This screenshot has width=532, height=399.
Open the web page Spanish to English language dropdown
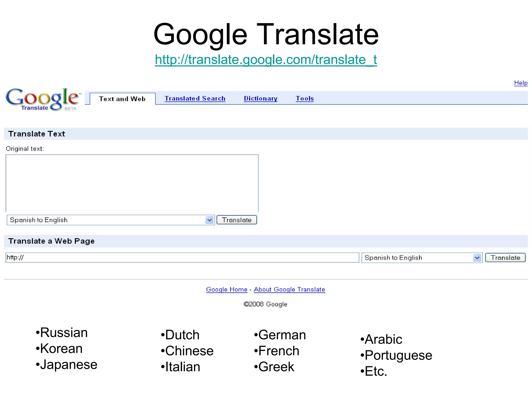point(422,258)
